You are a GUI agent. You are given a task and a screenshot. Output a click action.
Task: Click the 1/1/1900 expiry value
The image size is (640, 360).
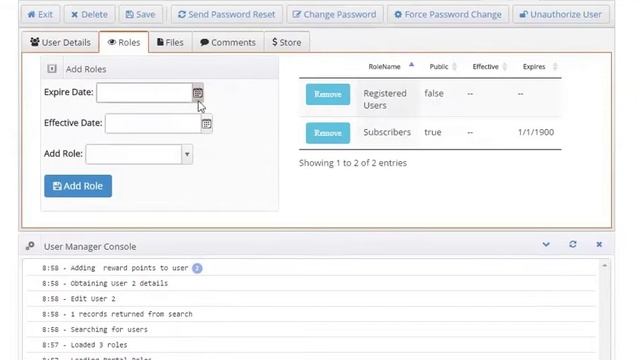[536, 132]
